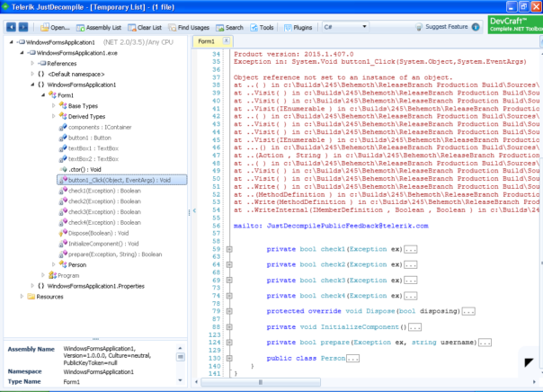Collapse the WindowsFormsApplication1 namespace node
Image resolution: width=543 pixels, height=392 pixels.
click(32, 85)
